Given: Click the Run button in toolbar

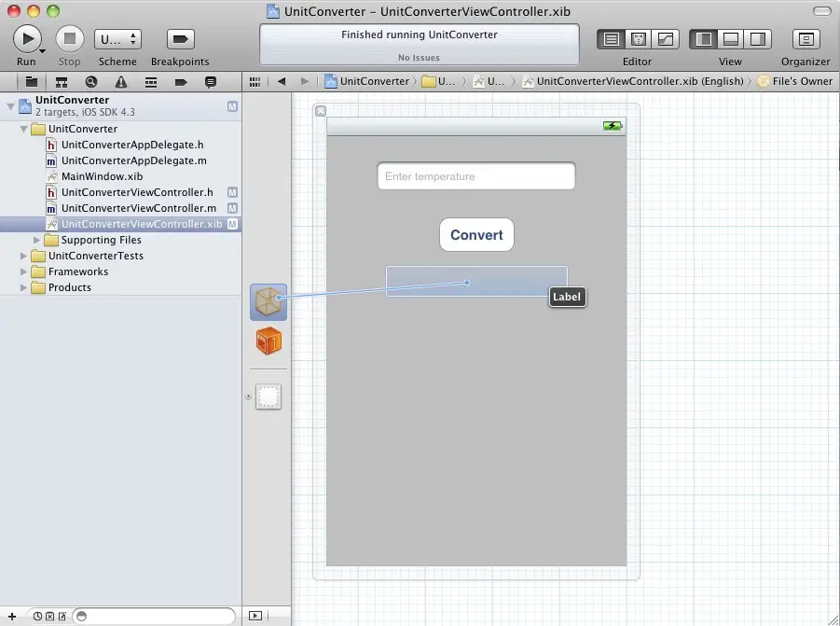Looking at the screenshot, I should coord(27,39).
